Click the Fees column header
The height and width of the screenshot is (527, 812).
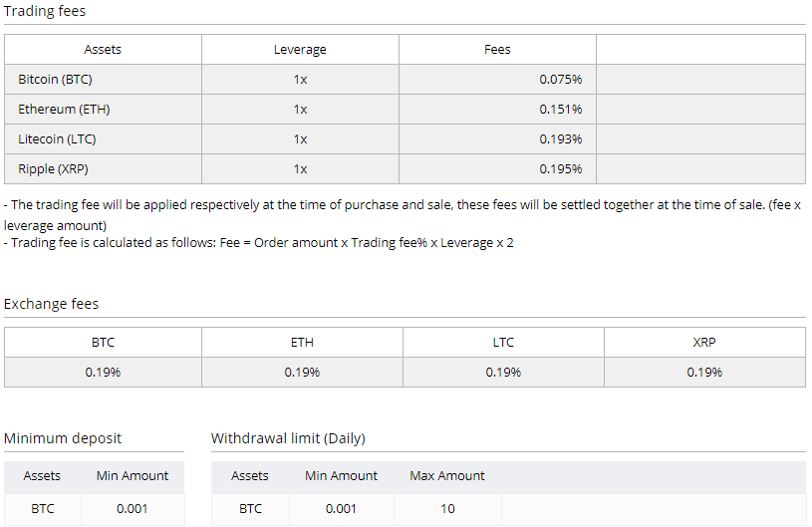497,49
